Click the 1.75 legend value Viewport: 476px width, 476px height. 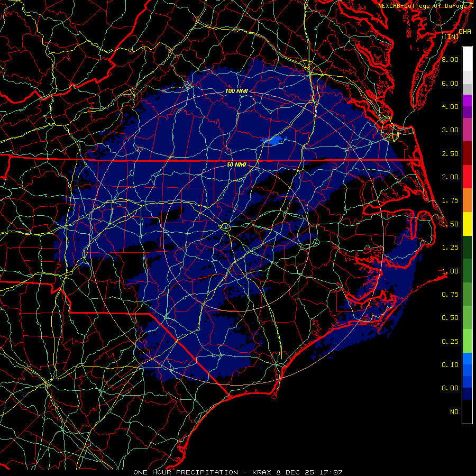point(450,200)
